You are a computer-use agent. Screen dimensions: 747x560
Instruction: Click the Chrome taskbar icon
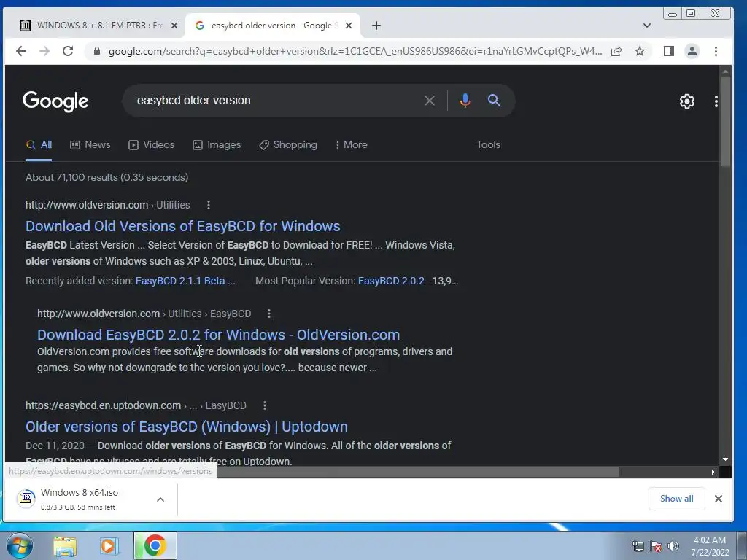click(x=155, y=545)
